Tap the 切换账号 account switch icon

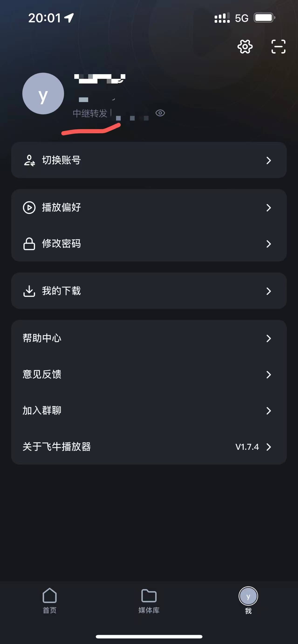click(x=29, y=160)
